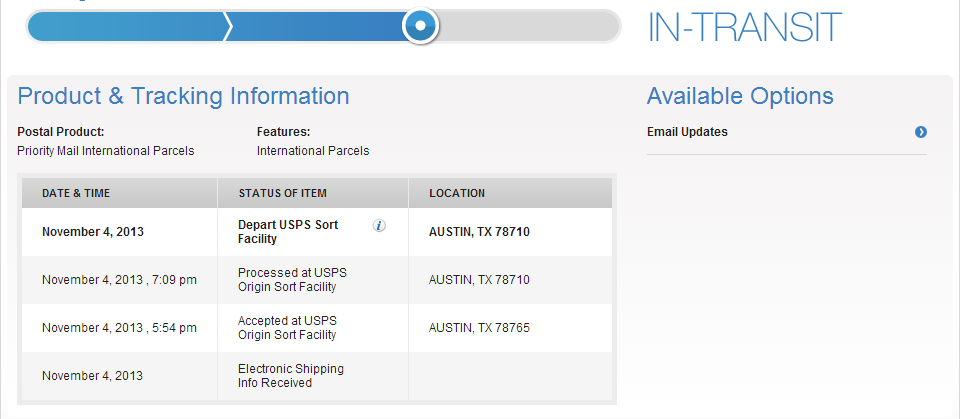
Task: Click the STATUS OF ITEM column header
Action: click(x=282, y=193)
